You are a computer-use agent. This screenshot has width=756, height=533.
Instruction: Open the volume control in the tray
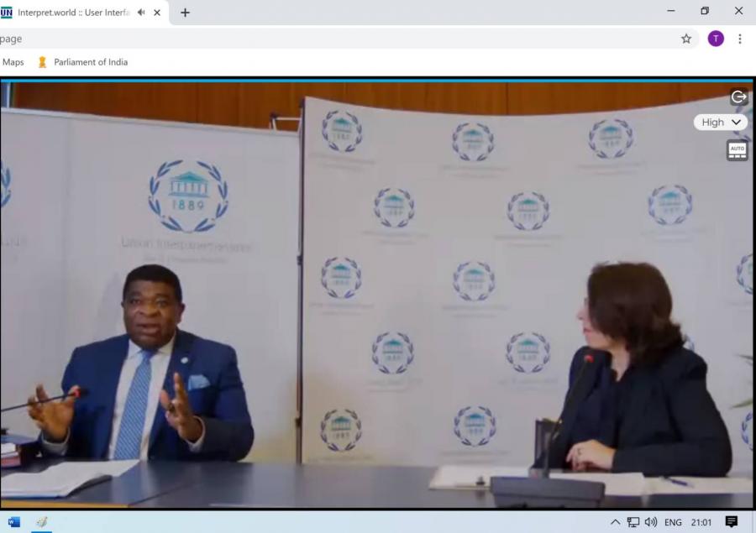point(651,522)
